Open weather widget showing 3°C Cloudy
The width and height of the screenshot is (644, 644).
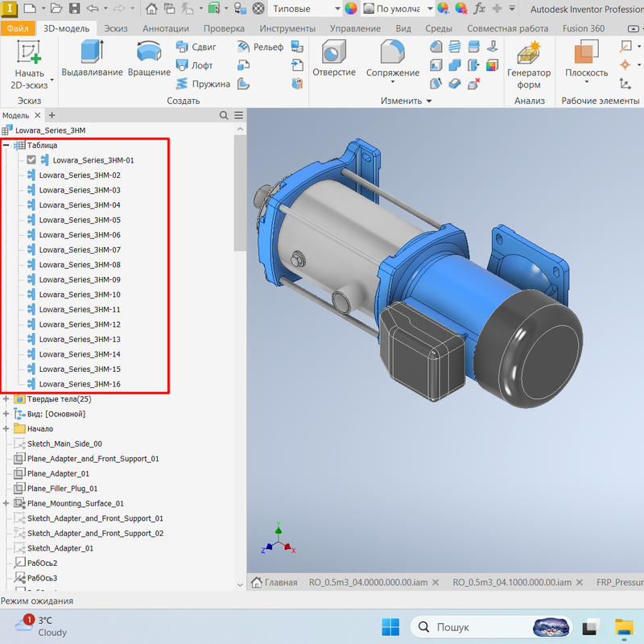coord(40,626)
